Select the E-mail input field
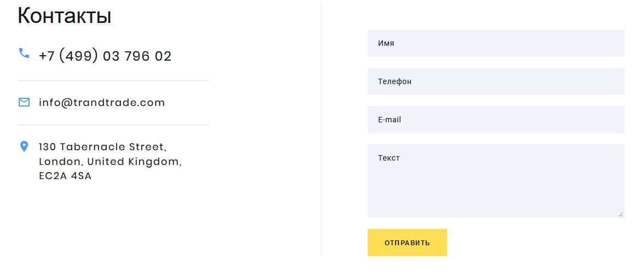The width and height of the screenshot is (644, 272). coord(495,120)
